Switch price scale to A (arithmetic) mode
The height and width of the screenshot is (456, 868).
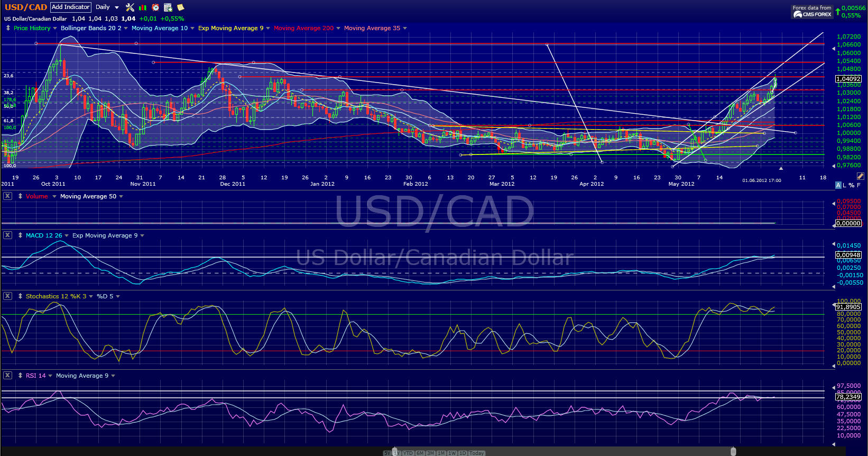tap(838, 185)
